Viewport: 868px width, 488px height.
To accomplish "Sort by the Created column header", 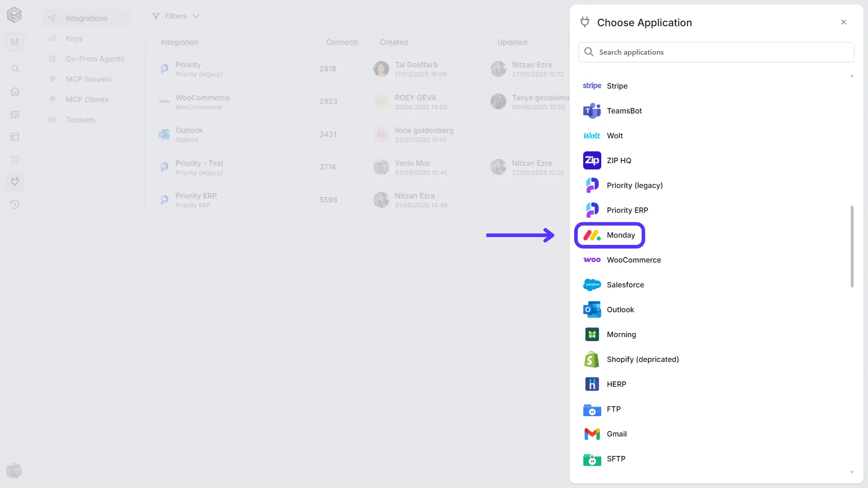I will click(394, 42).
